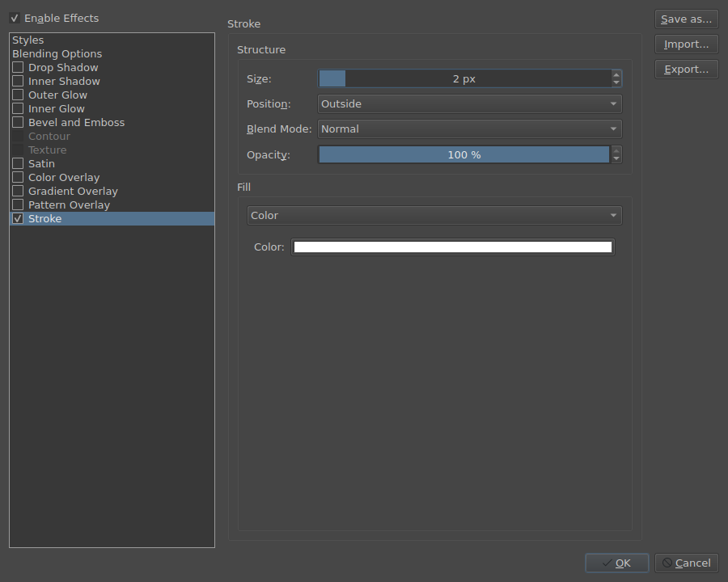
Task: Check the Satin effect box
Action: click(x=18, y=163)
